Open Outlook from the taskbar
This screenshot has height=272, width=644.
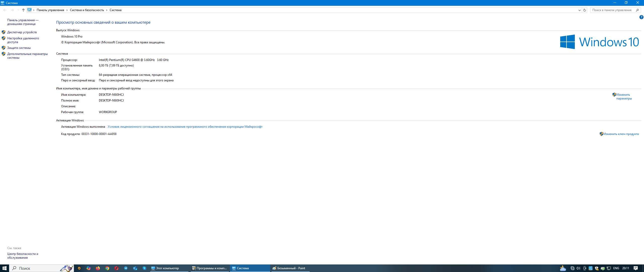point(135,268)
